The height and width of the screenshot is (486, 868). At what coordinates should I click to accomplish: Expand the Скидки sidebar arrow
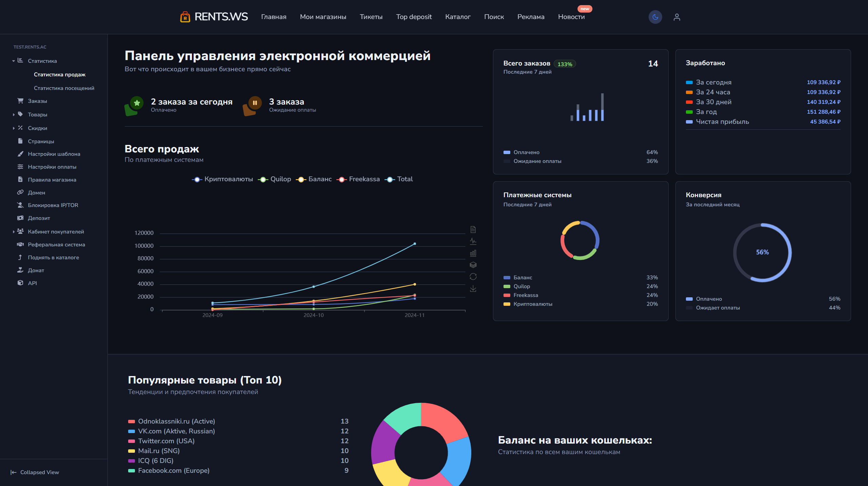point(14,128)
